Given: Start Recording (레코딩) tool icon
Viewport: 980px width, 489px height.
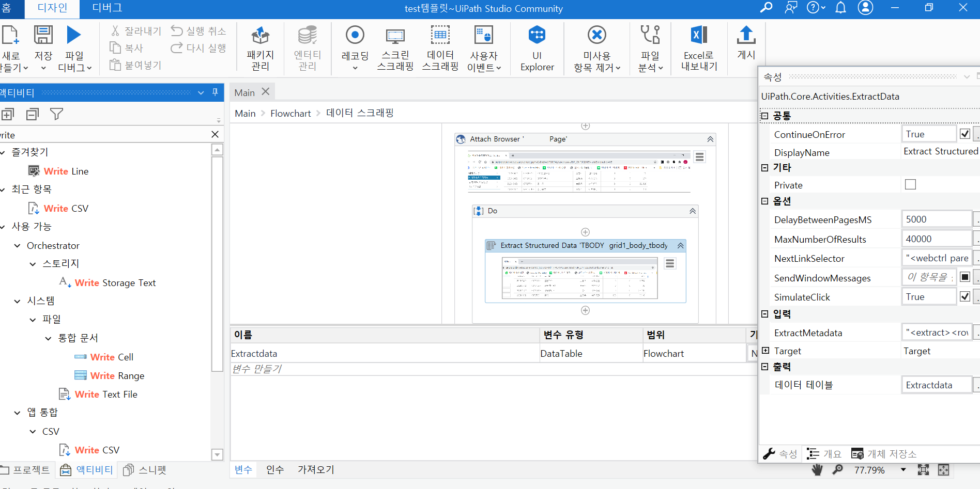Looking at the screenshot, I should (355, 35).
